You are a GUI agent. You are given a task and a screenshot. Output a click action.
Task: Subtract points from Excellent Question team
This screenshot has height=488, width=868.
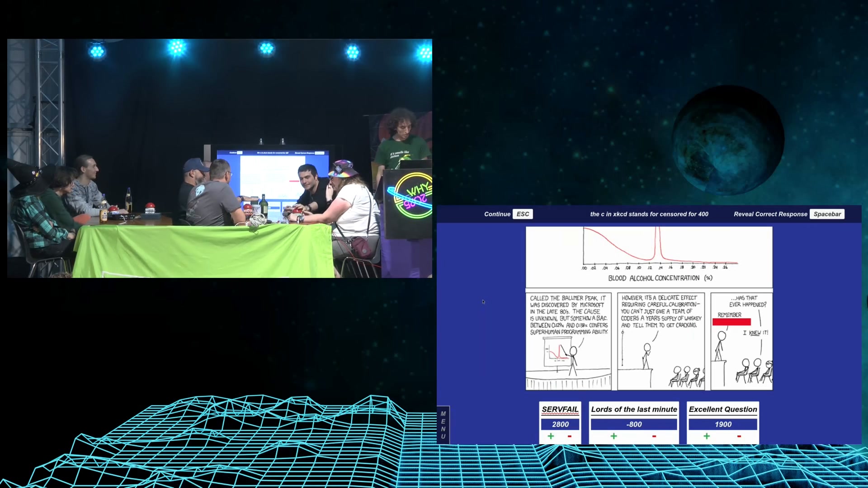click(x=739, y=436)
